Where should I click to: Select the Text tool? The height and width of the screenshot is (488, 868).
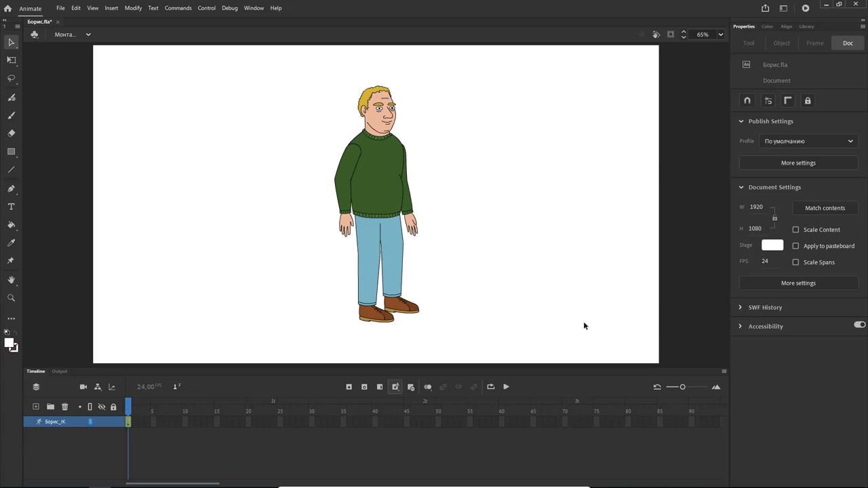coord(11,207)
